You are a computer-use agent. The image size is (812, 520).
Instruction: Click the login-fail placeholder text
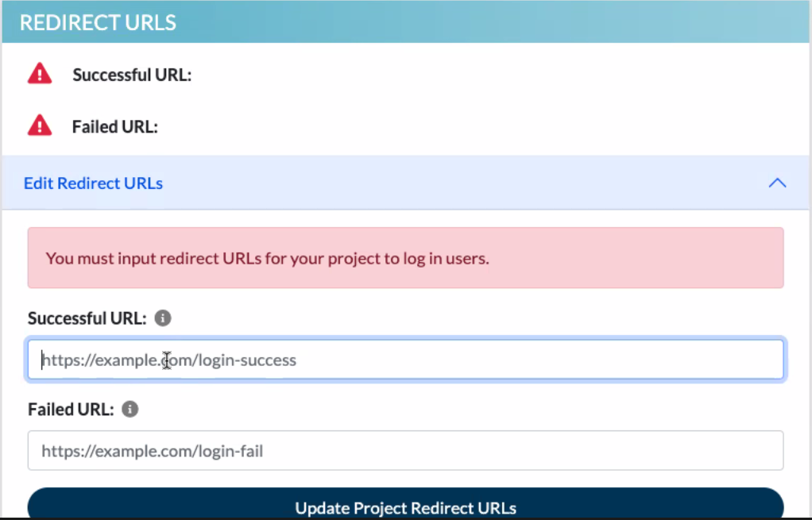tap(153, 451)
